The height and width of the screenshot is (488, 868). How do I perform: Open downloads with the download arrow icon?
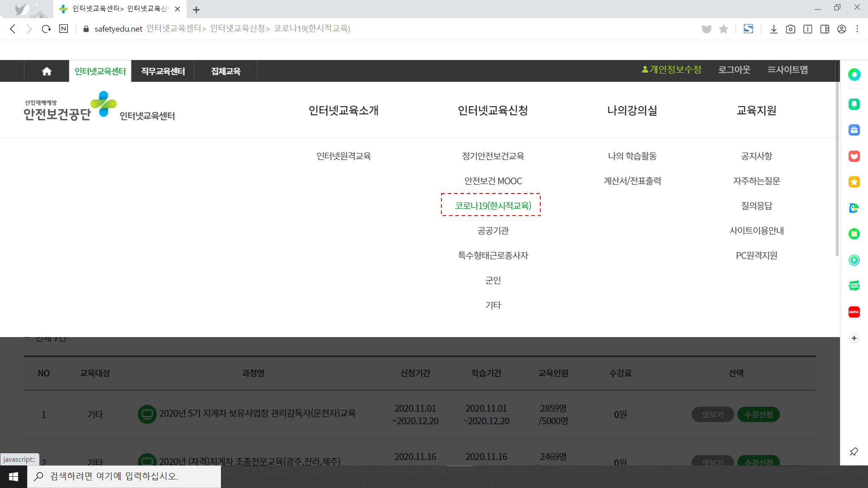pos(773,29)
